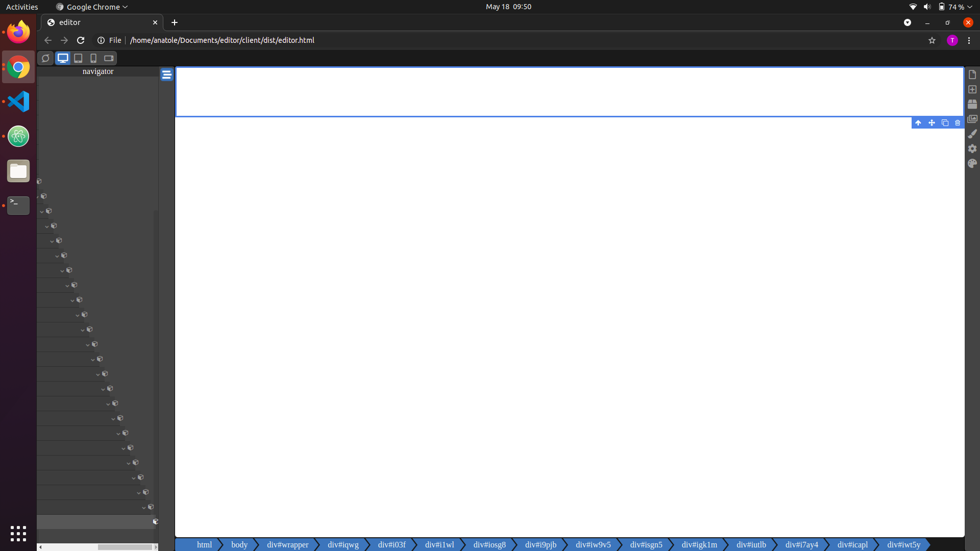Switch to tablet preview mode

[78, 58]
